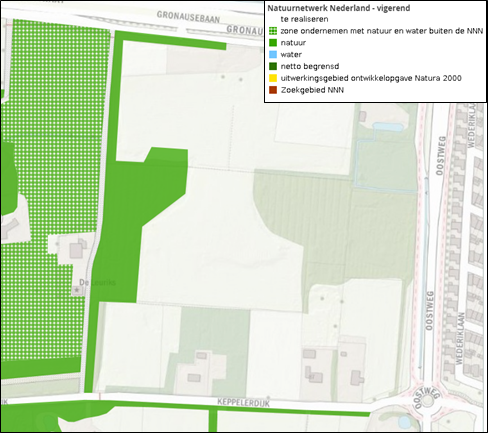Click the lower WEDERIKLAAN street label
The width and height of the screenshot is (488, 433).
click(x=460, y=338)
